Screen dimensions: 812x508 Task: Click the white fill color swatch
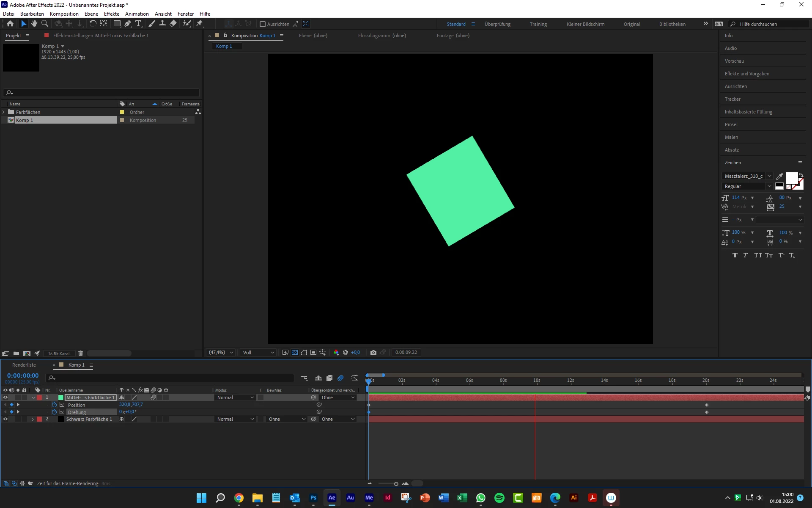click(791, 178)
